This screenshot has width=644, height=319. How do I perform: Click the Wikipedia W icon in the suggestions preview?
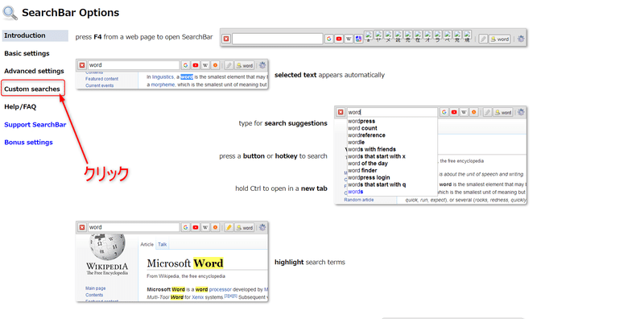464,112
